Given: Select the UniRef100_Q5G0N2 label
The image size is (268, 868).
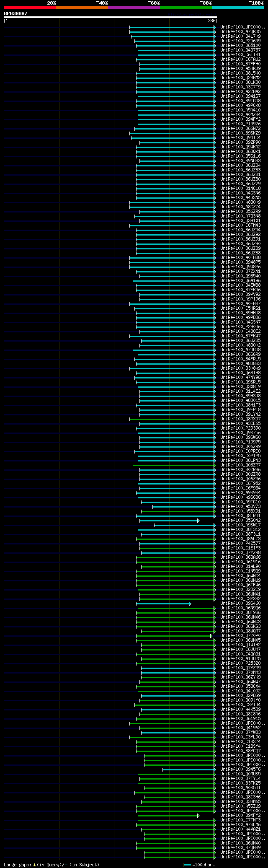Looking at the screenshot, I should [x=240, y=520].
